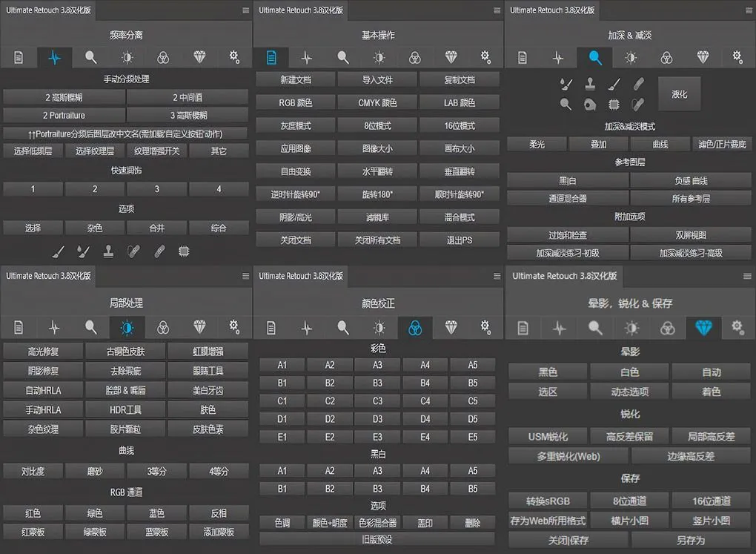This screenshot has width=756, height=554.
Task: Open the panel menu of 基本操作 panel
Action: (497, 10)
